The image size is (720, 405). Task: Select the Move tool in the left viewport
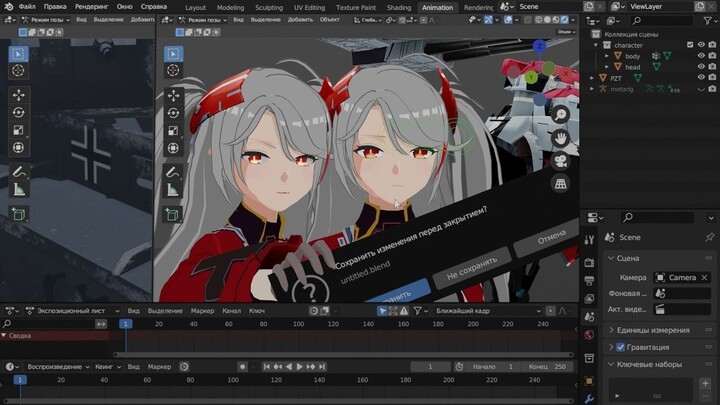coord(18,95)
